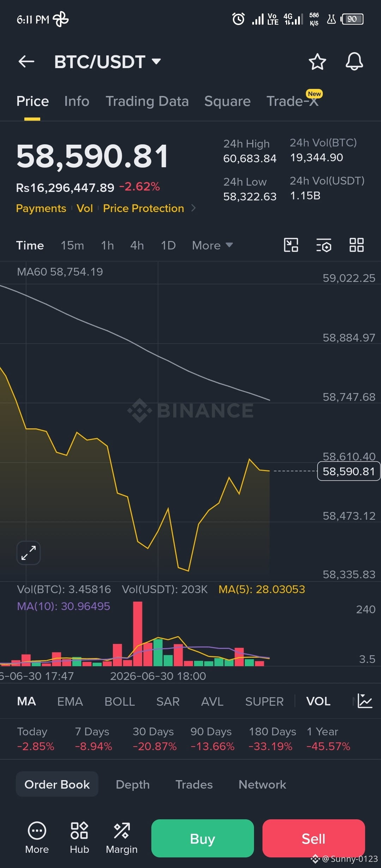Tap the back arrow icon

point(26,61)
